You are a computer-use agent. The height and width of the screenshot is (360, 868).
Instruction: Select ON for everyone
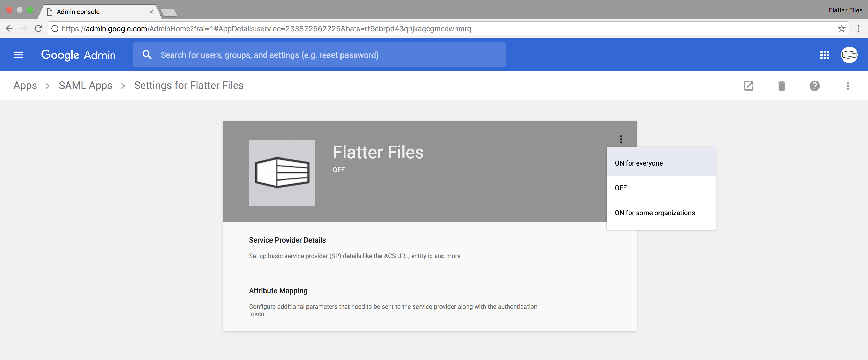[x=661, y=163]
